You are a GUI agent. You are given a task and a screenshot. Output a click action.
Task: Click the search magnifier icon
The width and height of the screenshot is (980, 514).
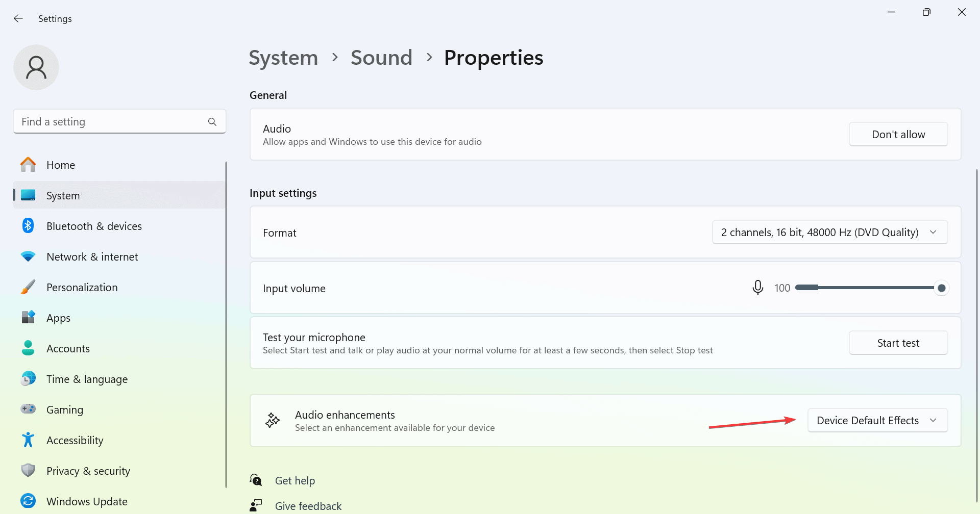212,122
